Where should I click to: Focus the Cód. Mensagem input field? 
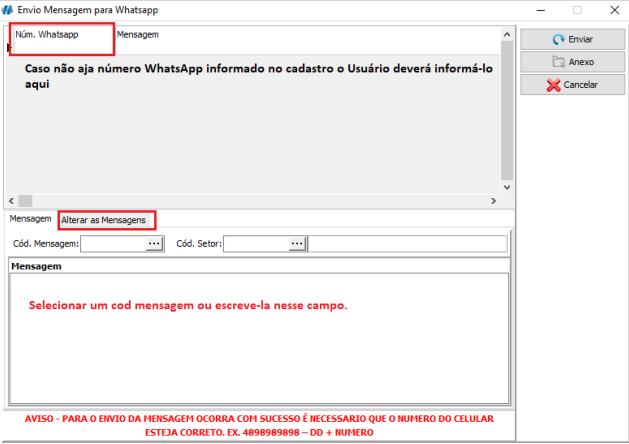[114, 243]
